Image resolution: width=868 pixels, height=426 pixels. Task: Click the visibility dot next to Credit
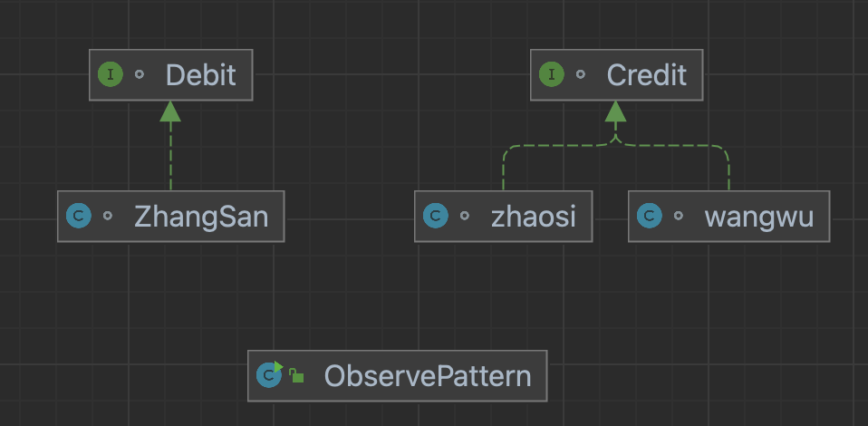(580, 74)
